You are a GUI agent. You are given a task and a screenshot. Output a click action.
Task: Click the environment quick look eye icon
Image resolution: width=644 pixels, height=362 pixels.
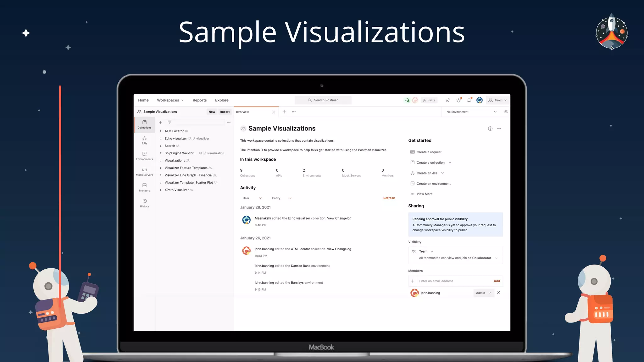pos(506,112)
